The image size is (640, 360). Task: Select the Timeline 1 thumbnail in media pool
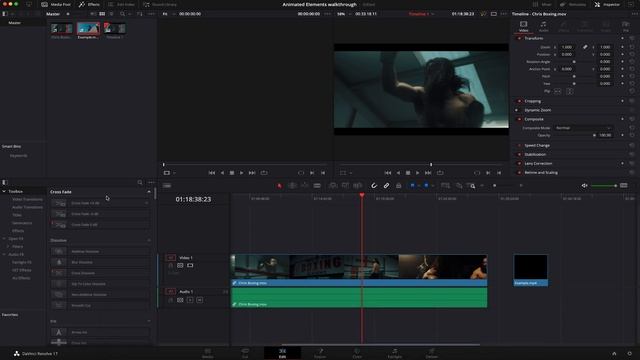[x=114, y=28]
